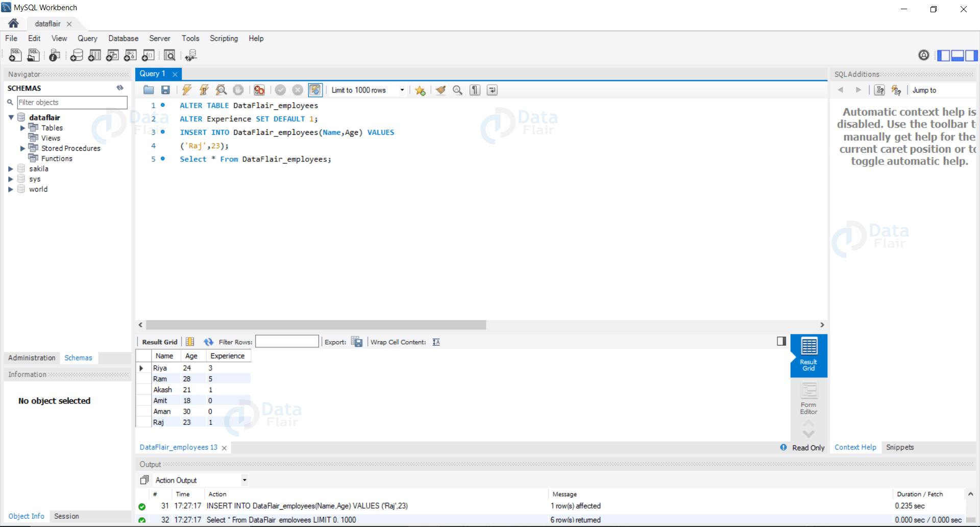Viewport: 980px width, 527px height.
Task: Open the Query menu
Action: (x=87, y=38)
